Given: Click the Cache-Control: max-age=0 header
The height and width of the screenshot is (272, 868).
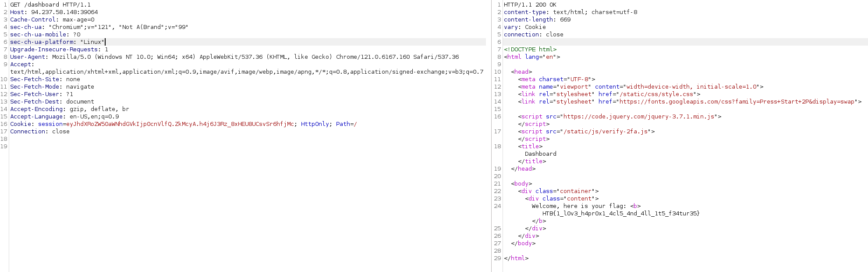Looking at the screenshot, I should pos(52,20).
